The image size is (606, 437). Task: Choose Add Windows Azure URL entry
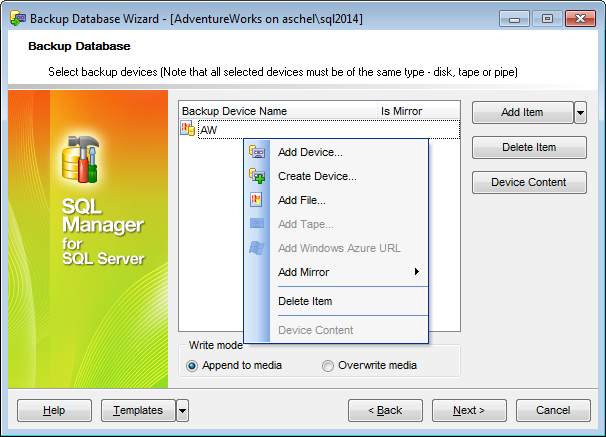coord(336,248)
